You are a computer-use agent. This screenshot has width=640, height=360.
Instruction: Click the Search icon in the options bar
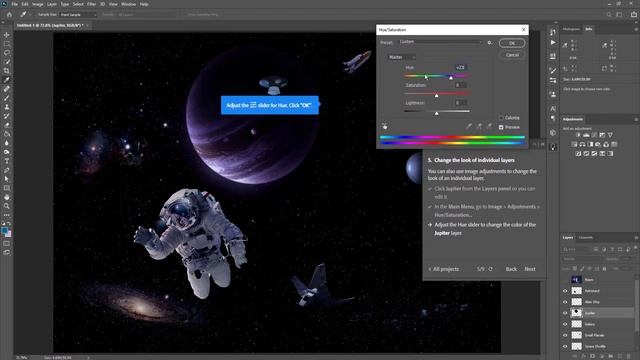click(609, 14)
